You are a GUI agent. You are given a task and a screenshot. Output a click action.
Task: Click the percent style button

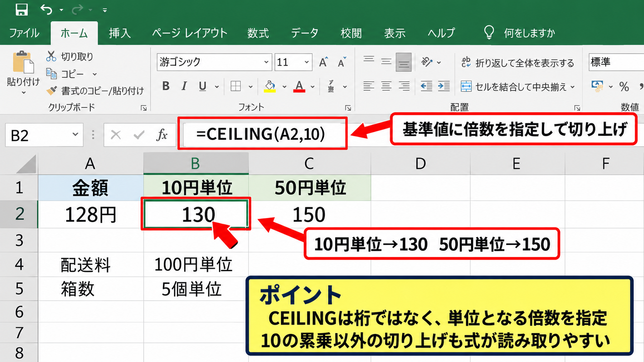coord(624,87)
